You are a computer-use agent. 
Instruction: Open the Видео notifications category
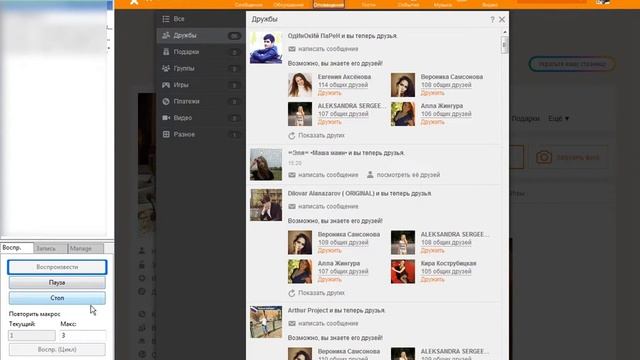click(x=200, y=118)
